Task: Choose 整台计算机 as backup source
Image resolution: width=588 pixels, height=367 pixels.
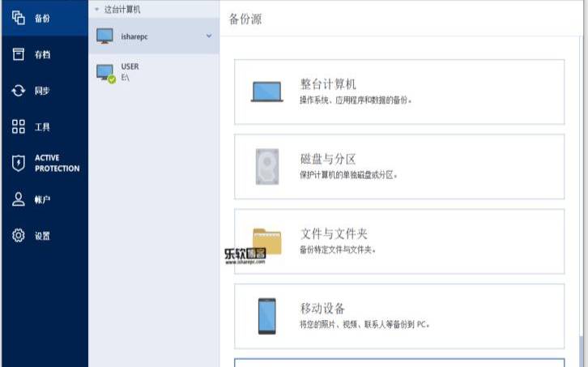Action: click(x=399, y=92)
